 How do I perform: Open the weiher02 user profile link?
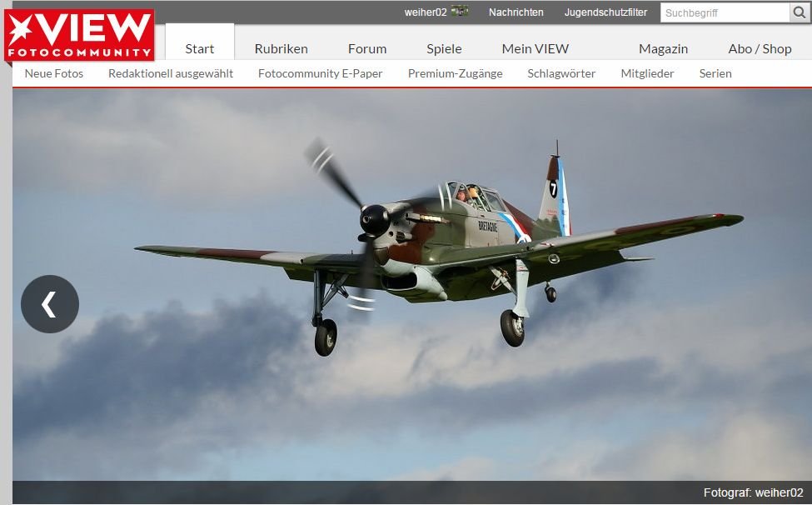(x=426, y=12)
